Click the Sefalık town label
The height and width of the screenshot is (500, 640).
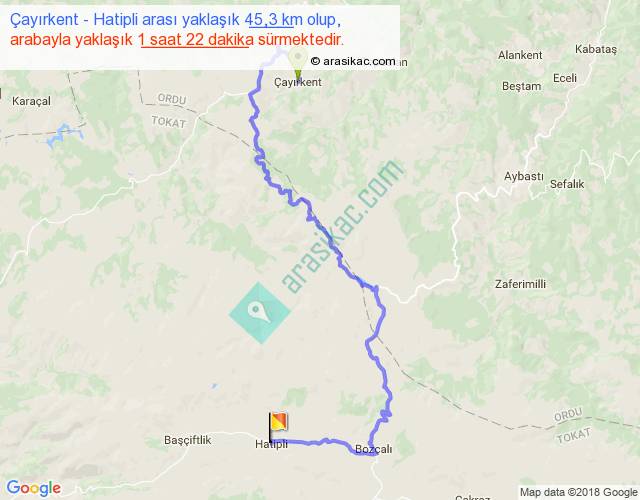click(567, 184)
